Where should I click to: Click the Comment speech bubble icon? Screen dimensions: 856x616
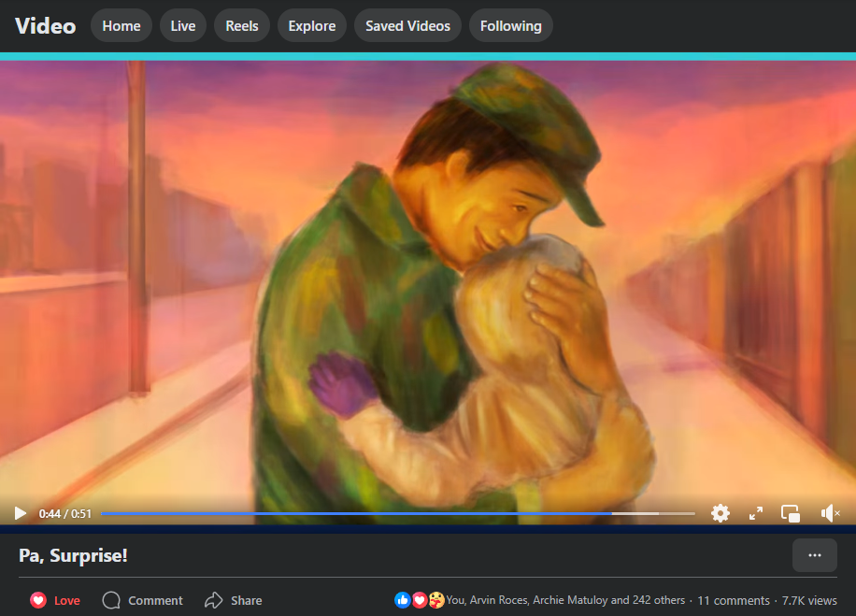coord(111,600)
